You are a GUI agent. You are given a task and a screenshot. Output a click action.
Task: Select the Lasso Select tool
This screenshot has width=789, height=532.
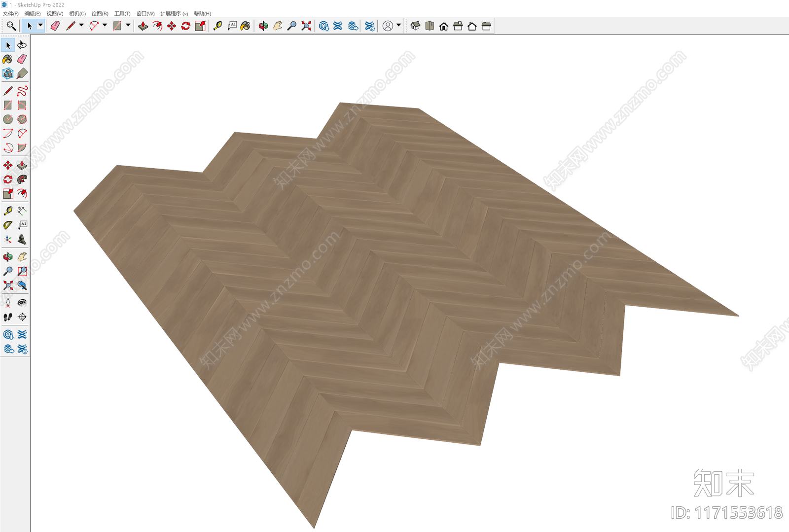point(22,45)
